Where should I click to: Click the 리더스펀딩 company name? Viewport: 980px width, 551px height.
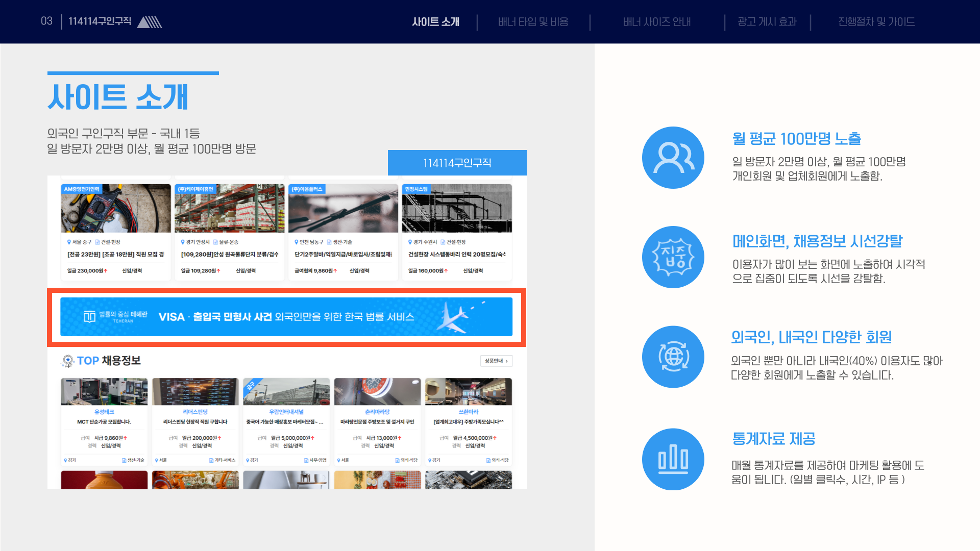195,412
